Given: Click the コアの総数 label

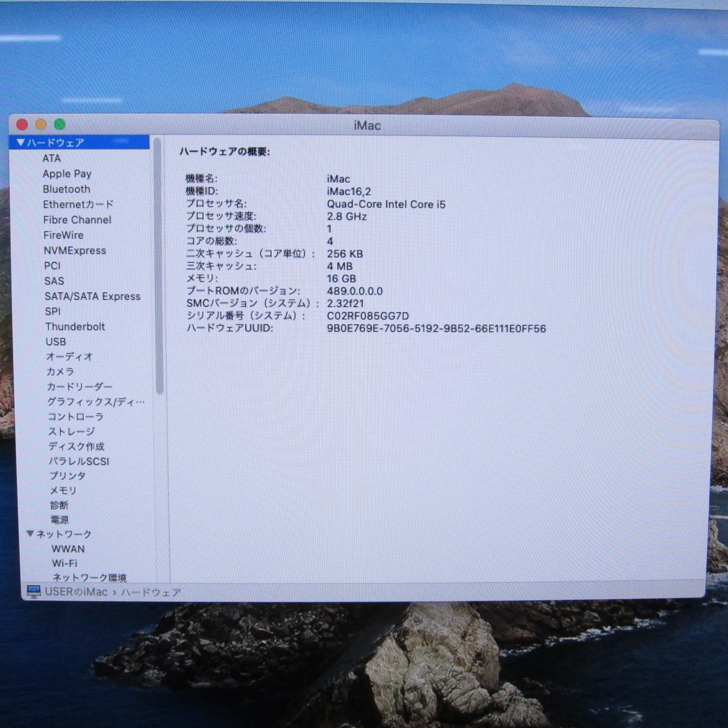Looking at the screenshot, I should [x=212, y=241].
